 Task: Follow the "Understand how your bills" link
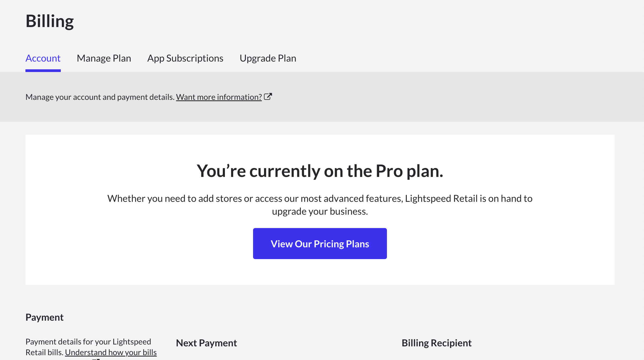(111, 353)
